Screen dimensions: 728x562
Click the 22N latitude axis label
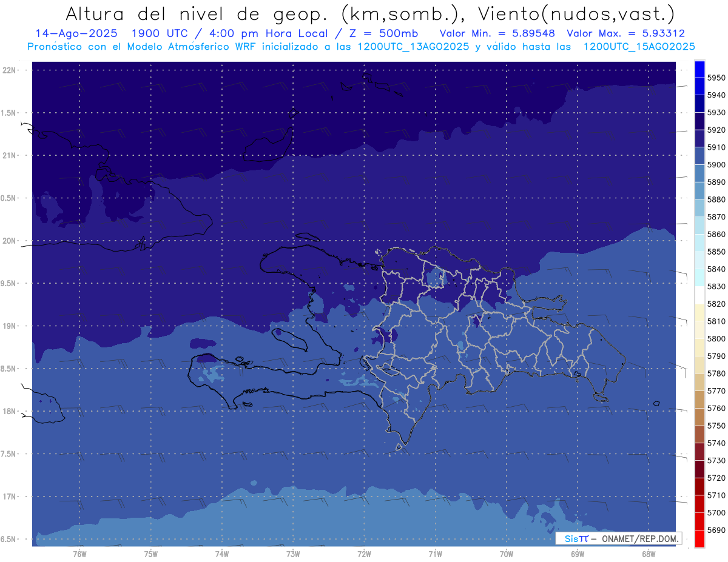(x=9, y=70)
